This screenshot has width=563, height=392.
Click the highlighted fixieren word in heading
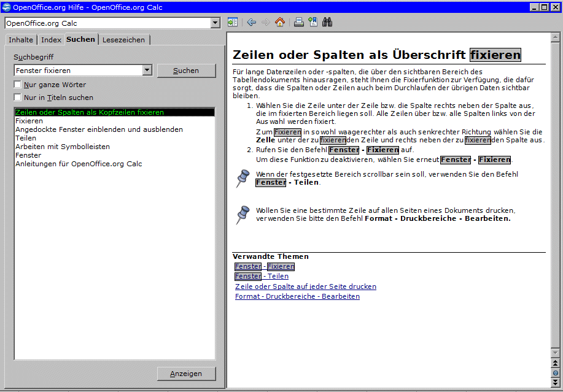click(x=495, y=55)
